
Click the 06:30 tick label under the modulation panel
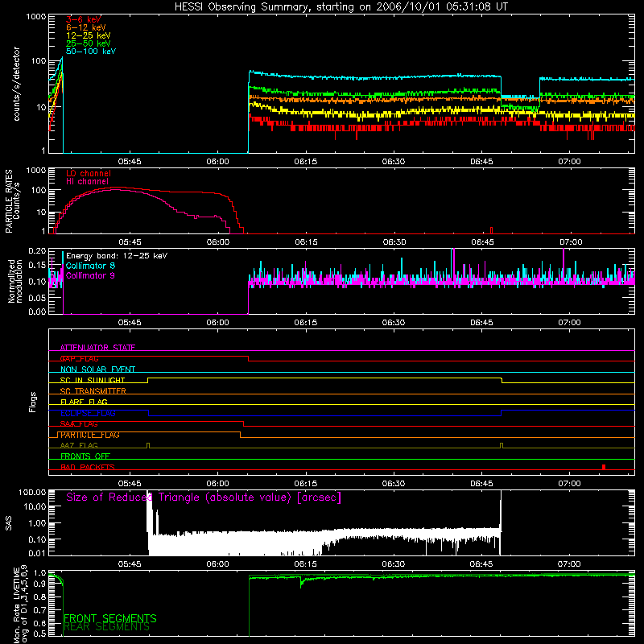394,323
